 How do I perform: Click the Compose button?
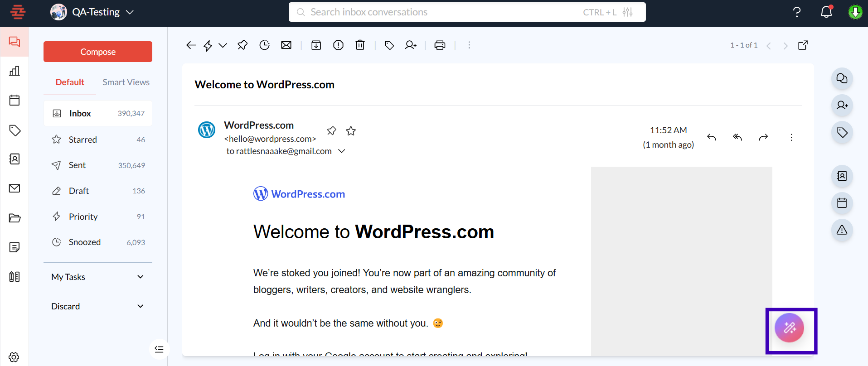point(98,52)
